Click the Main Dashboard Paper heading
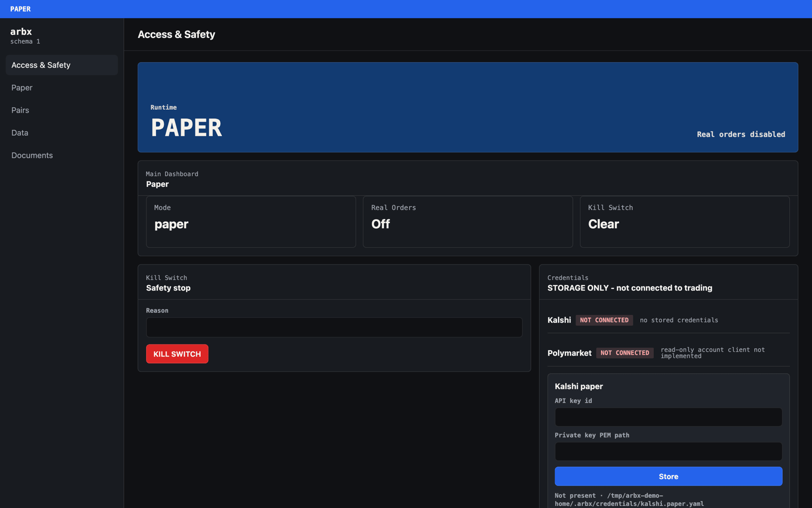 157,184
